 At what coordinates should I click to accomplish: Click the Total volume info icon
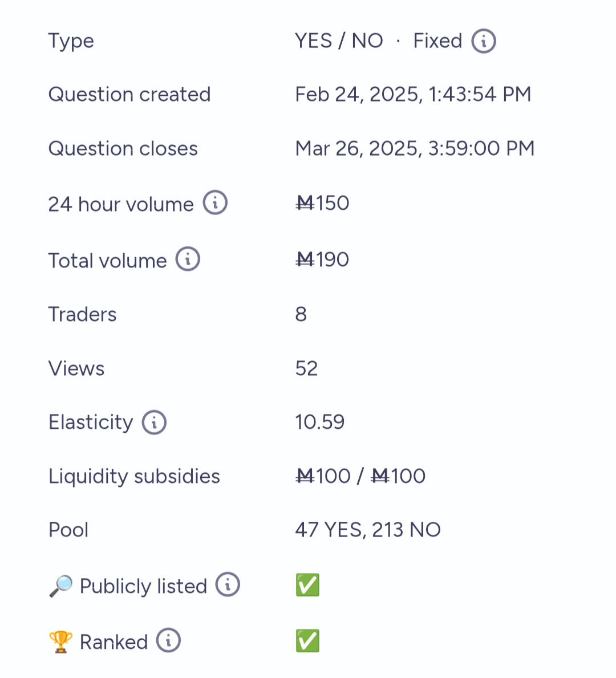(187, 259)
